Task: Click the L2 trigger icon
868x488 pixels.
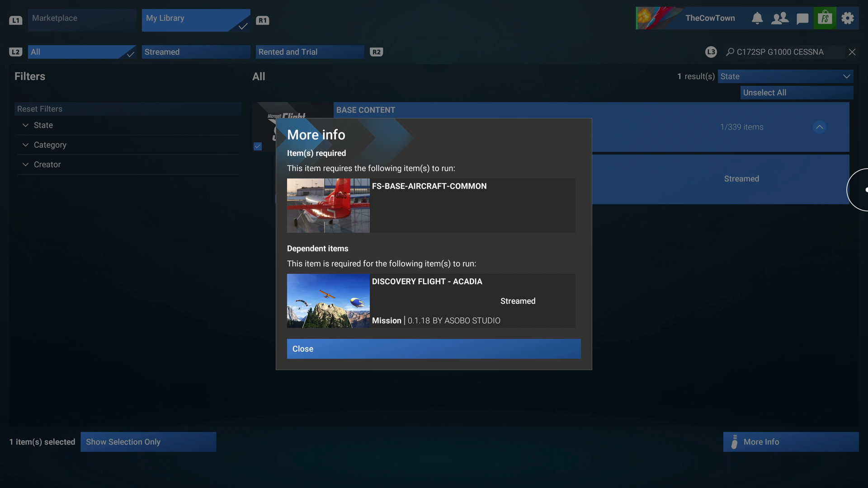Action: point(15,52)
